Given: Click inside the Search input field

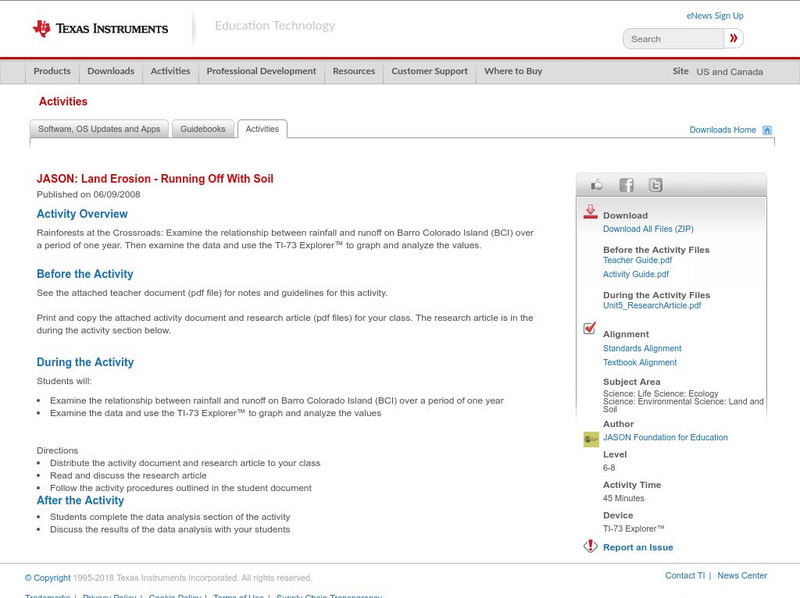Looking at the screenshot, I should click(673, 39).
